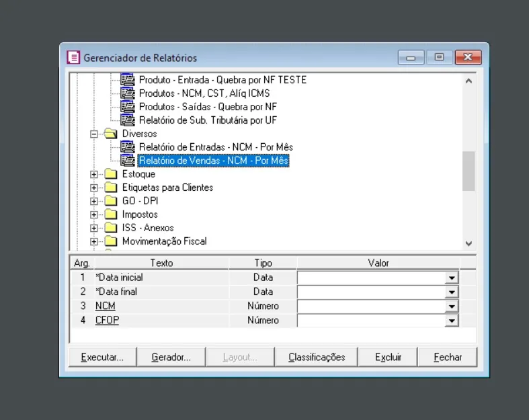Click the Classificações button

pyautogui.click(x=317, y=357)
